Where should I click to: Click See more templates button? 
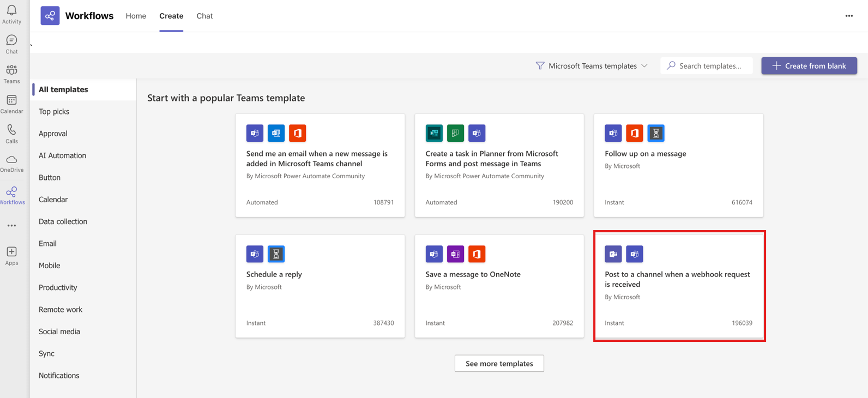pos(499,364)
